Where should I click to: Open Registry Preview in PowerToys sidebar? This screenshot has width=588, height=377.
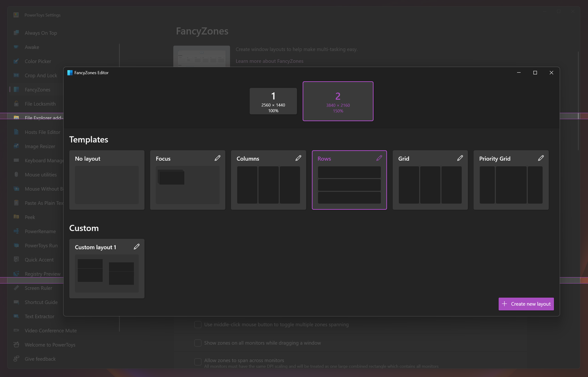[43, 274]
